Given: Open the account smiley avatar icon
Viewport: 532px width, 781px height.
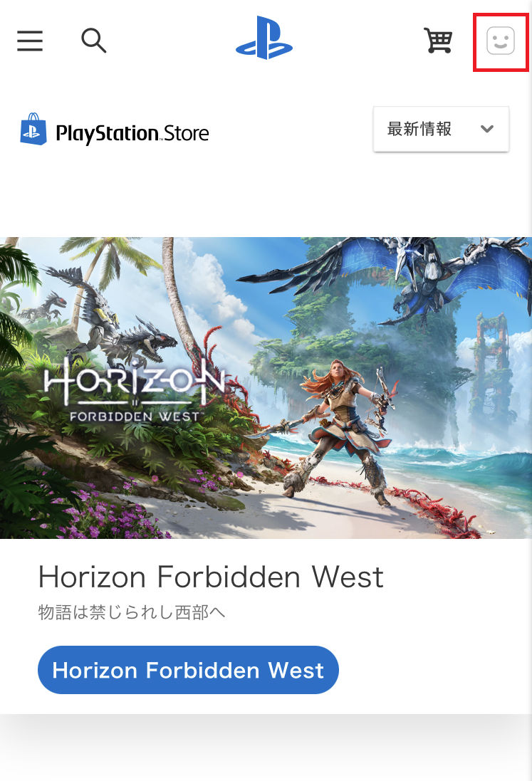Looking at the screenshot, I should [501, 41].
